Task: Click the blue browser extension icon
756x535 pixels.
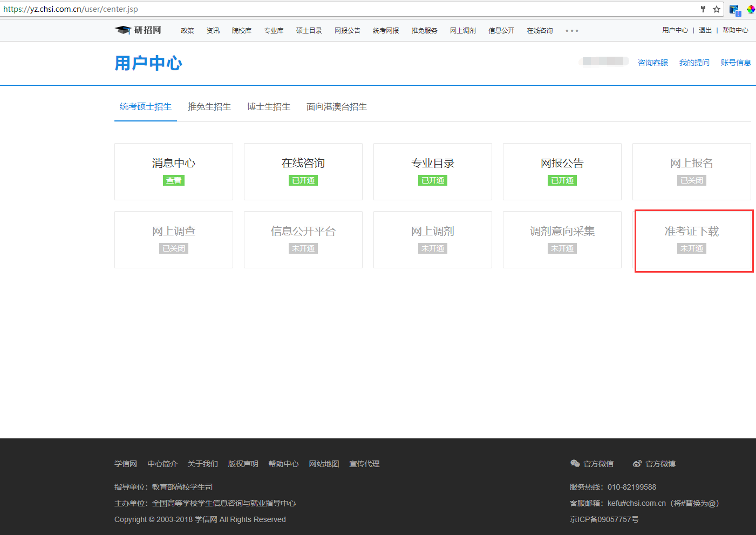Action: 734,10
